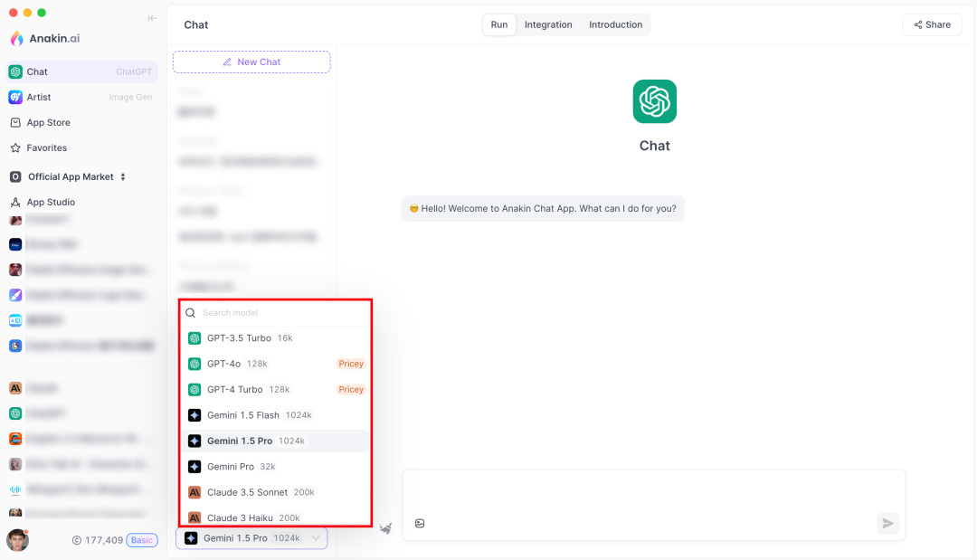Click the GPT-3.5 Turbo OpenAI icon
Image resolution: width=977 pixels, height=560 pixels.
tap(194, 338)
